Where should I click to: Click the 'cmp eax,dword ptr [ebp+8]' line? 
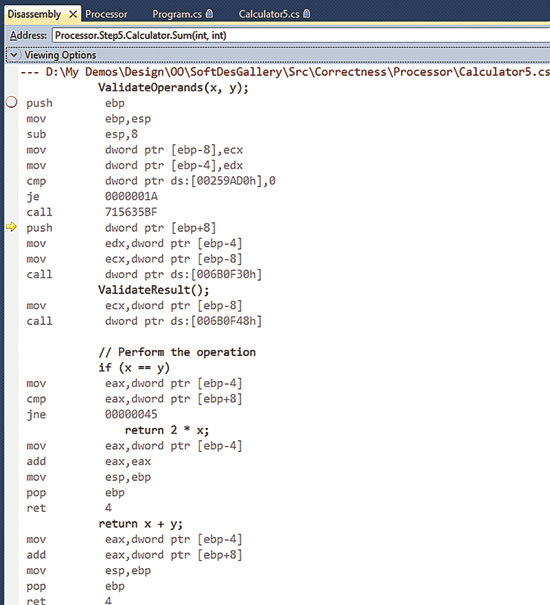click(134, 399)
